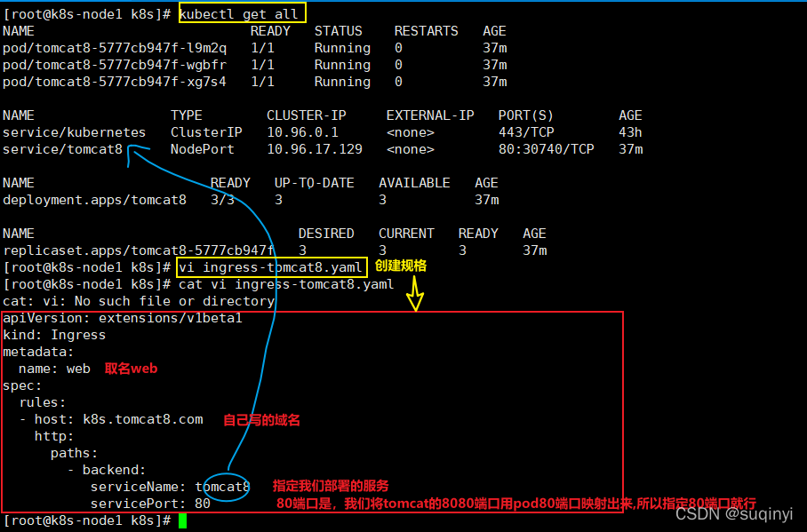The width and height of the screenshot is (807, 532).
Task: Click 'cat vi ingress-tomcat8.yaml' command
Action: click(x=286, y=284)
